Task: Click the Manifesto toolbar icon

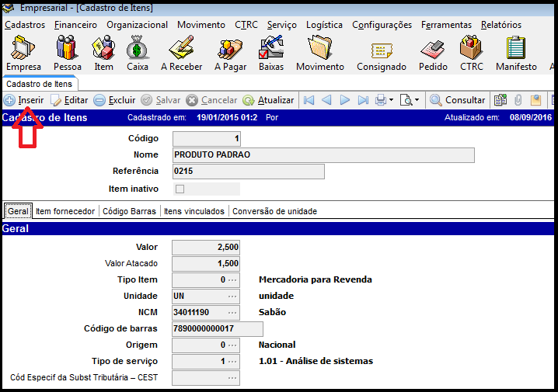Action: (x=516, y=53)
